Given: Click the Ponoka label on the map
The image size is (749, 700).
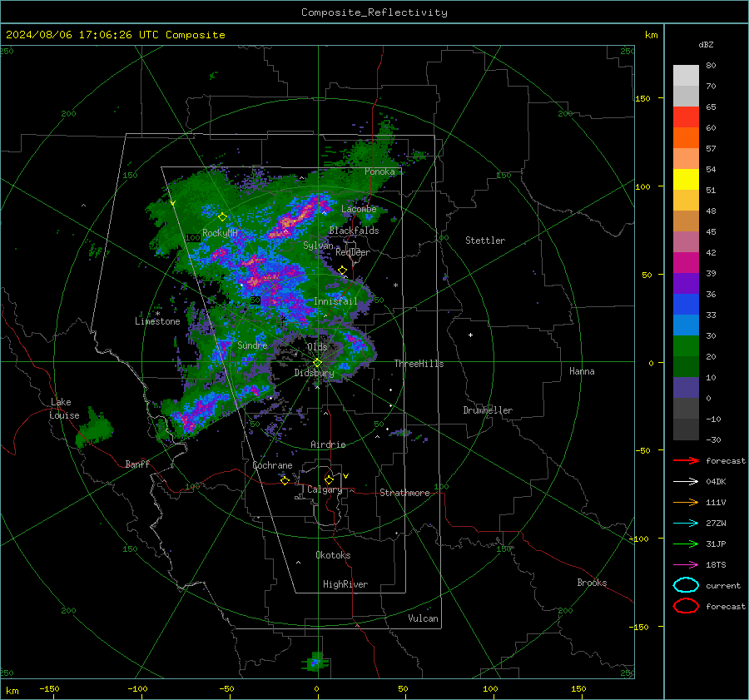Looking at the screenshot, I should pyautogui.click(x=379, y=171).
